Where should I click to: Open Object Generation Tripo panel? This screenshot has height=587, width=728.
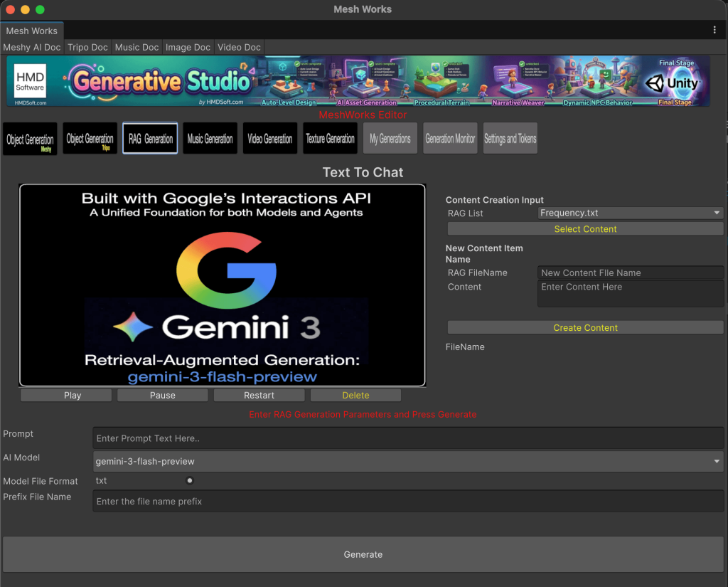point(90,139)
